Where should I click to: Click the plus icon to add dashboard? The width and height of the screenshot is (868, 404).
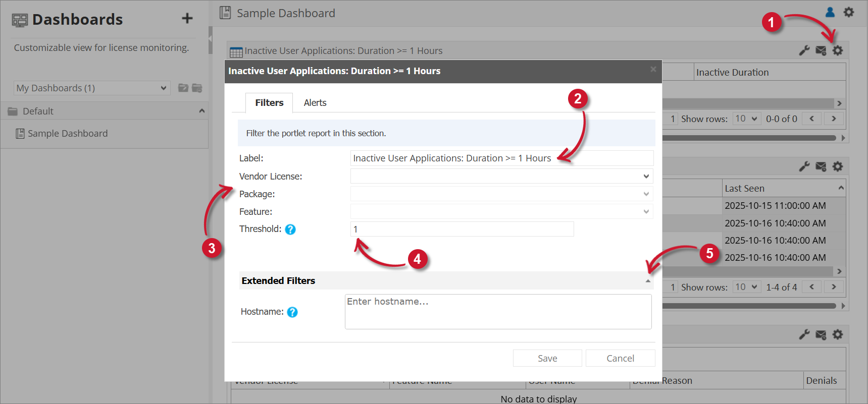point(187,19)
